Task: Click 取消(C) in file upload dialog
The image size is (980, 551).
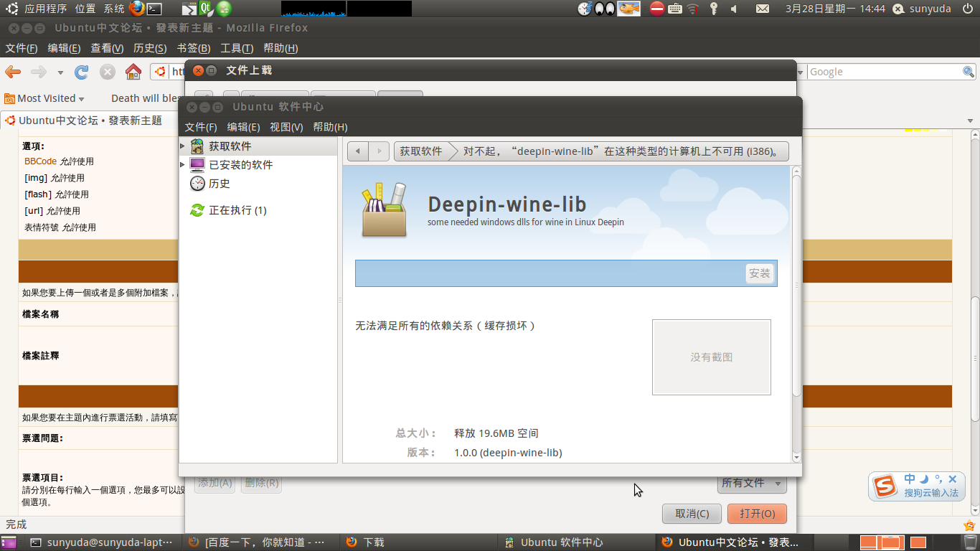Action: tap(692, 514)
